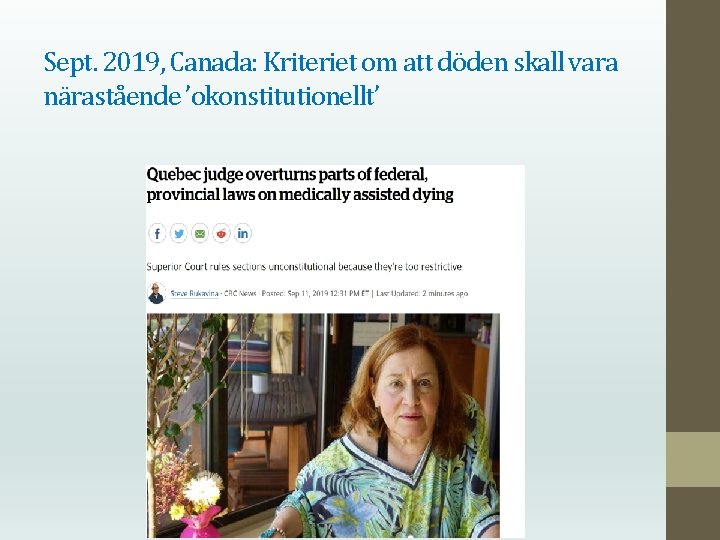
Task: Click the 'Quebec judge overturns' article headline
Action: coord(300,185)
